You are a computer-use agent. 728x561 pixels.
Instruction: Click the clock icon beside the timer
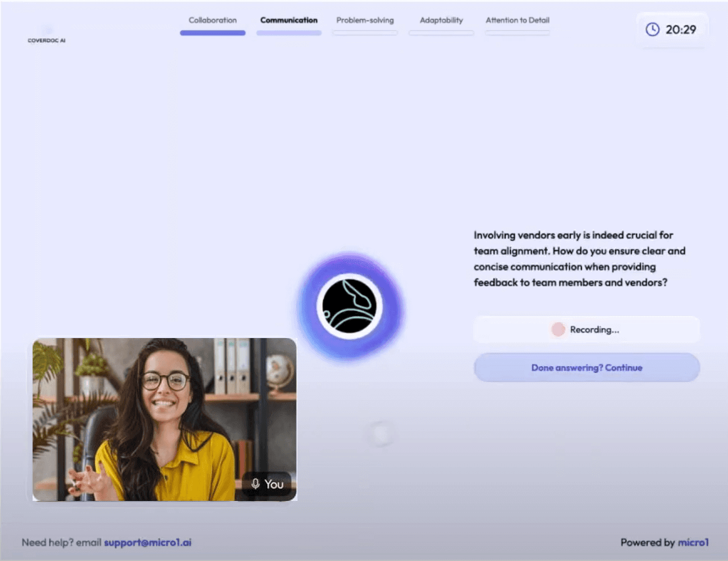652,30
